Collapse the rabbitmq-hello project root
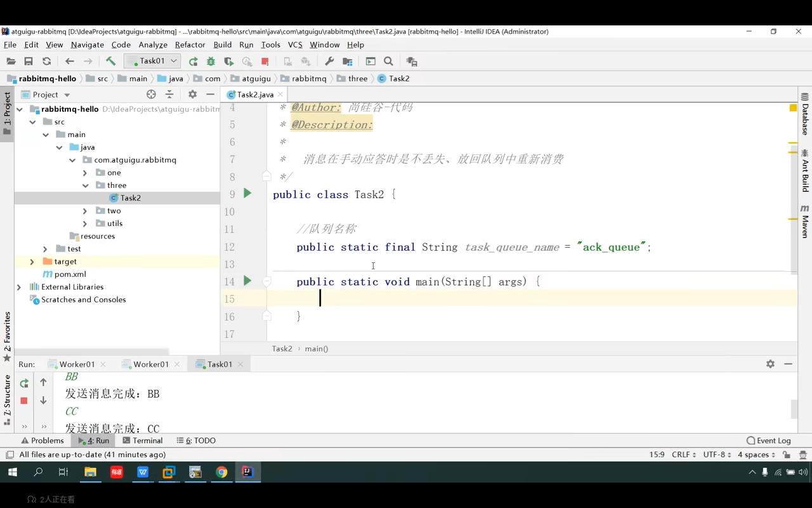This screenshot has width=812, height=508. pyautogui.click(x=20, y=109)
